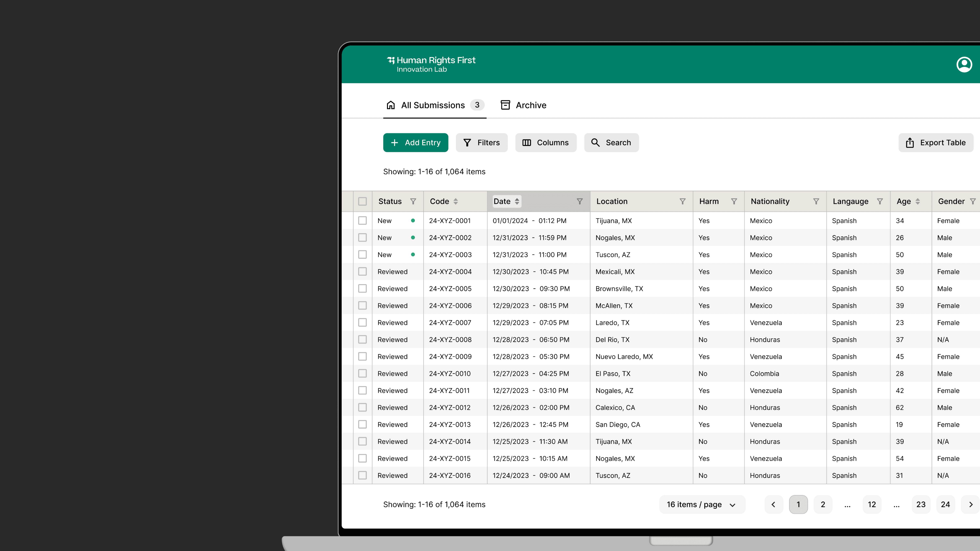Screen dimensions: 980x551
Task: Open the Location column filter icon
Action: tap(683, 201)
